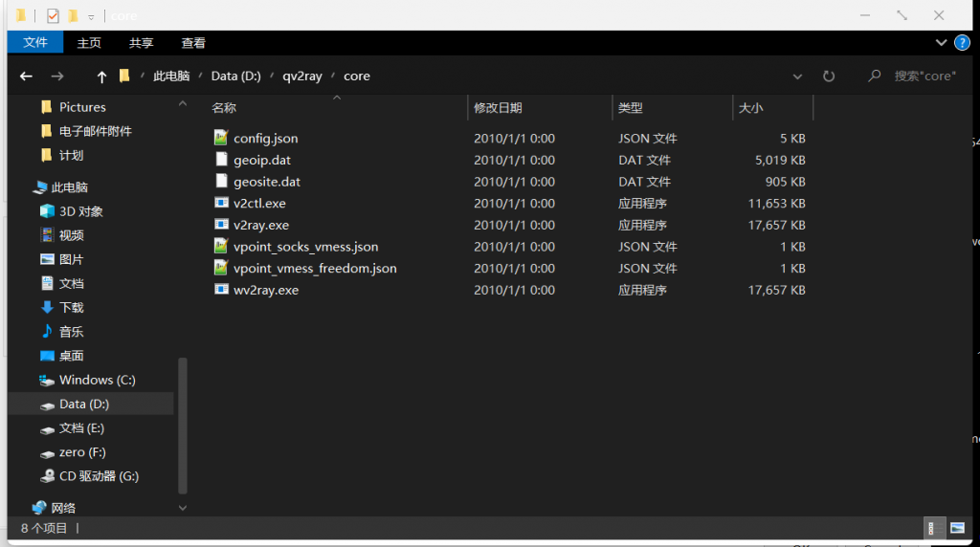Expand the ribbon with the chevron

pos(942,43)
